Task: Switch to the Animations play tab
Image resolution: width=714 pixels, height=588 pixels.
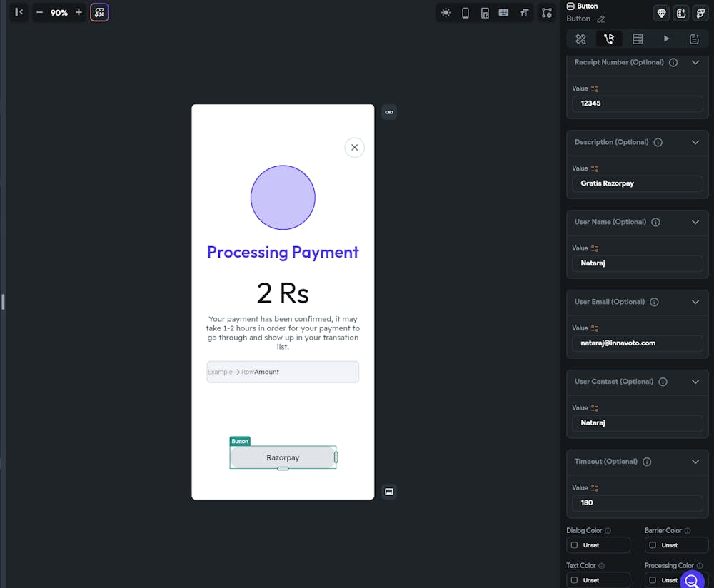Action: 666,39
